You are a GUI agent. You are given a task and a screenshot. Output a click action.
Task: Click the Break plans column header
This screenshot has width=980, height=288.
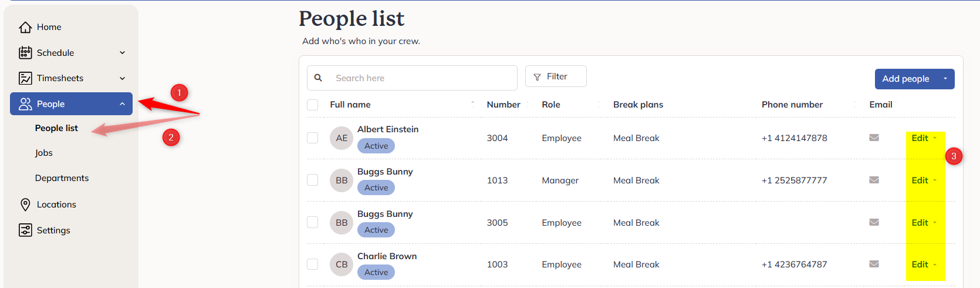pyautogui.click(x=638, y=105)
